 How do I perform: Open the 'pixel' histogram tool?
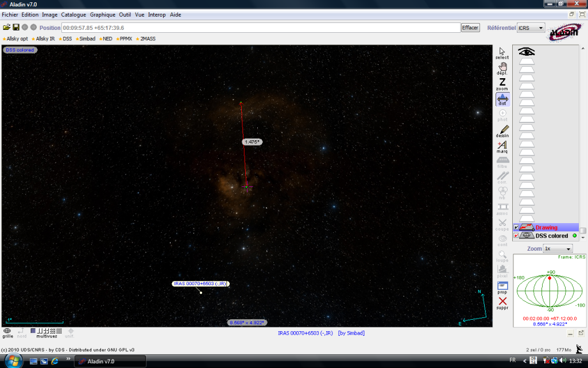point(502,271)
